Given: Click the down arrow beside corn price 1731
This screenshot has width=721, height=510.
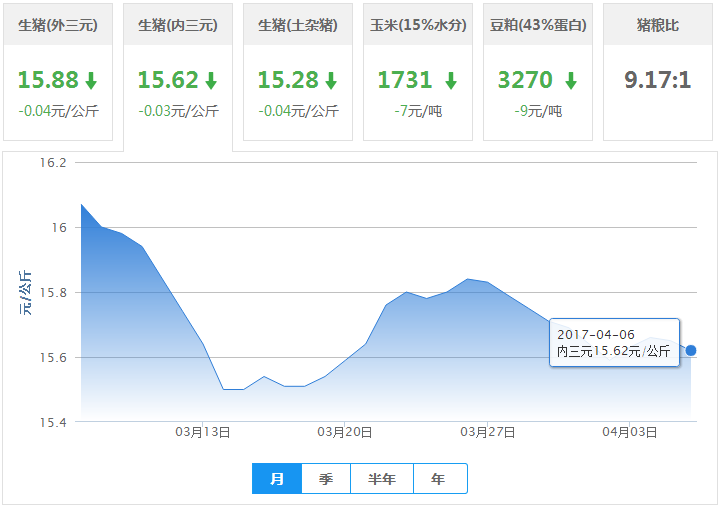Looking at the screenshot, I should coord(451,81).
